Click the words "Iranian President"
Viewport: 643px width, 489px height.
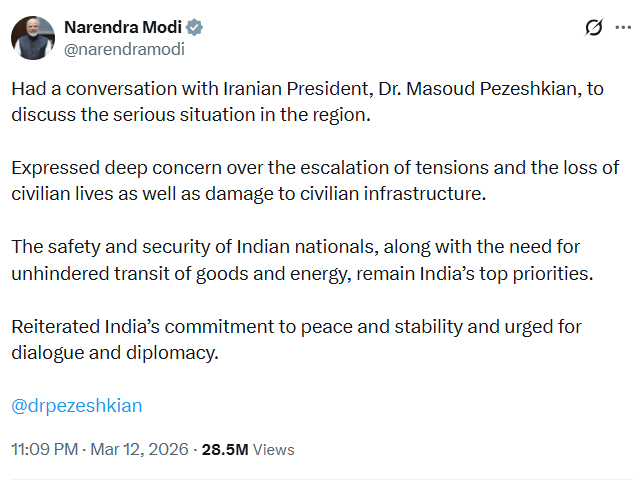click(302, 88)
